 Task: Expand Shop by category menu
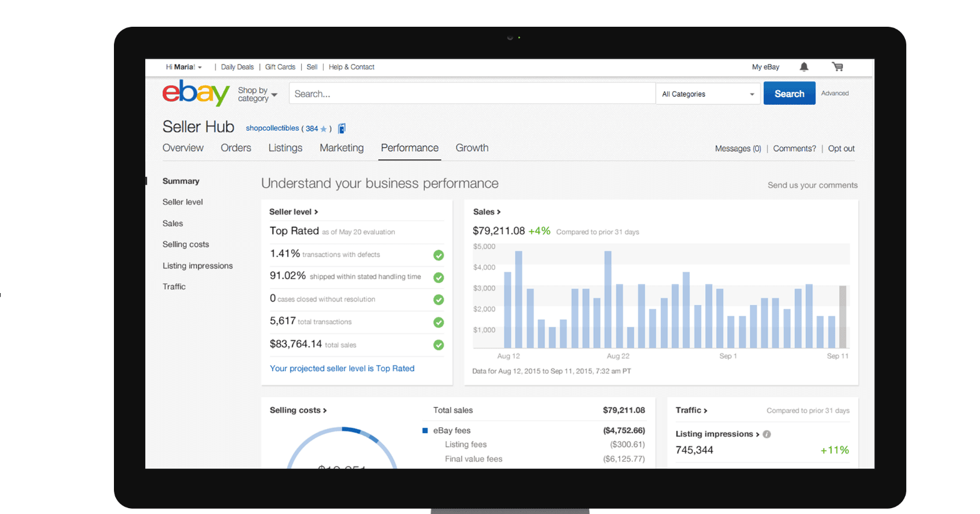(257, 94)
